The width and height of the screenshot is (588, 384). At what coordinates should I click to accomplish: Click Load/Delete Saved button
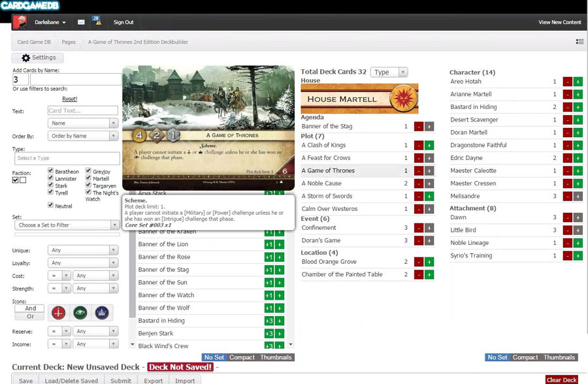click(71, 380)
